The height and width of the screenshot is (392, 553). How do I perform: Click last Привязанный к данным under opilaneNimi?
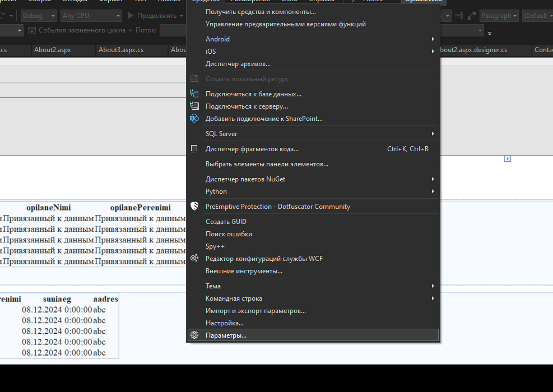(48, 262)
